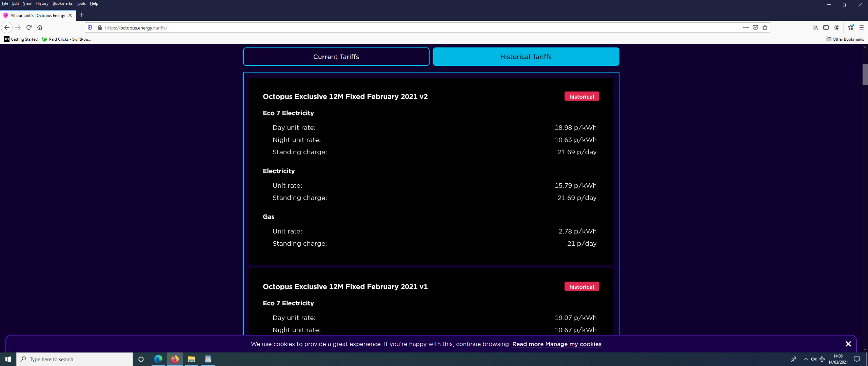
Task: Click the Windows taskbar search box
Action: (x=75, y=359)
